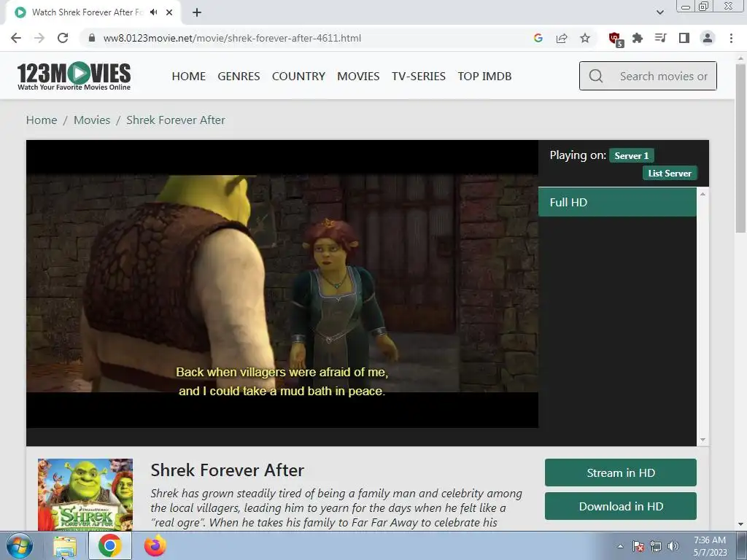The width and height of the screenshot is (747, 560).
Task: Click the page scrollbar down arrow
Action: (x=740, y=524)
